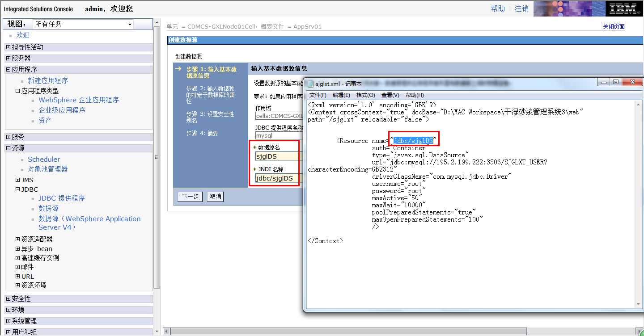Image resolution: width=644 pixels, height=336 pixels.
Task: Open the 所有任务 view dropdown
Action: (83, 24)
